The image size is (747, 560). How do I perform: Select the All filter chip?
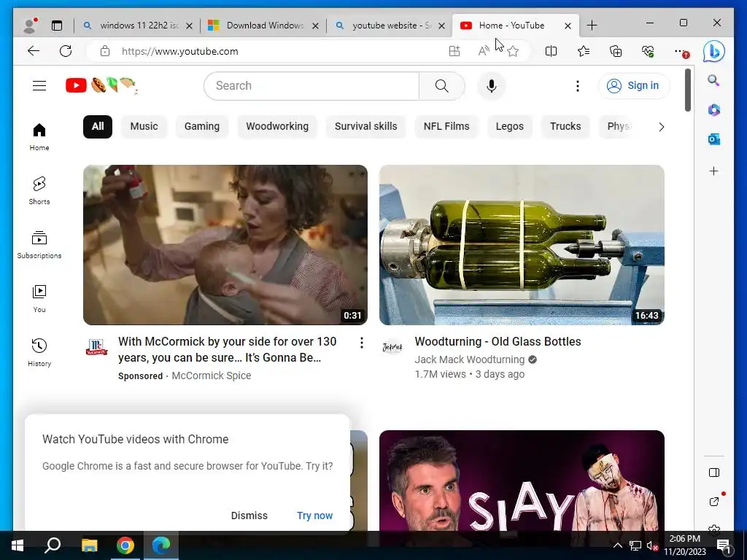pyautogui.click(x=98, y=127)
